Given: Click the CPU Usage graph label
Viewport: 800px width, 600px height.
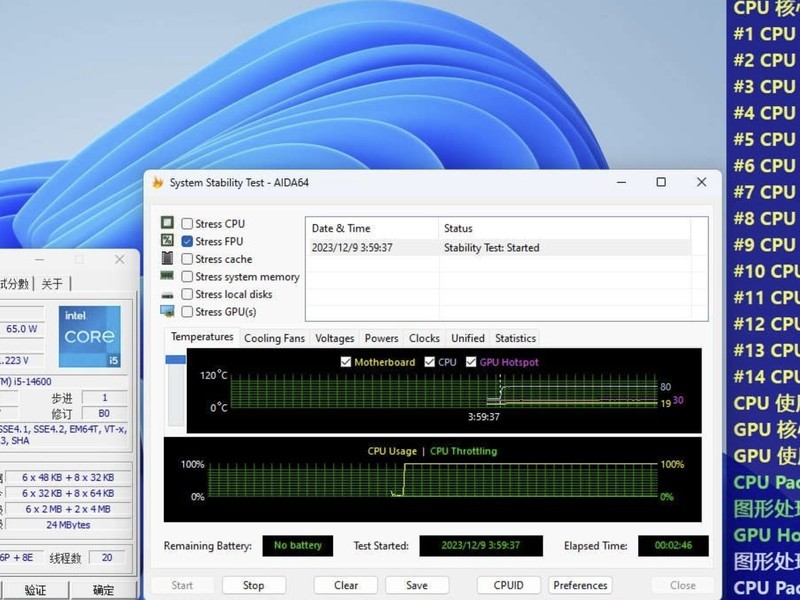Looking at the screenshot, I should tap(392, 451).
